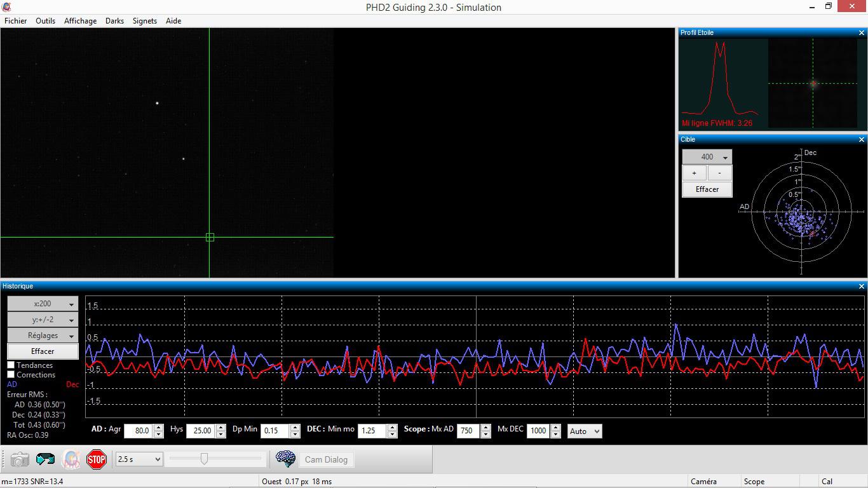Zoom out the target with - button
The width and height of the screenshot is (868, 488).
click(719, 173)
